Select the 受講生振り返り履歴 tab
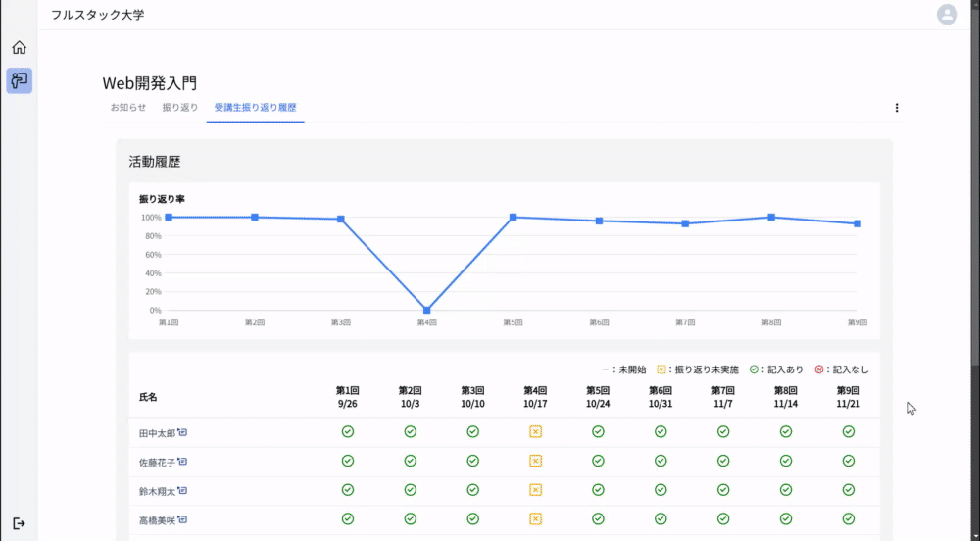980x541 pixels. pyautogui.click(x=255, y=108)
